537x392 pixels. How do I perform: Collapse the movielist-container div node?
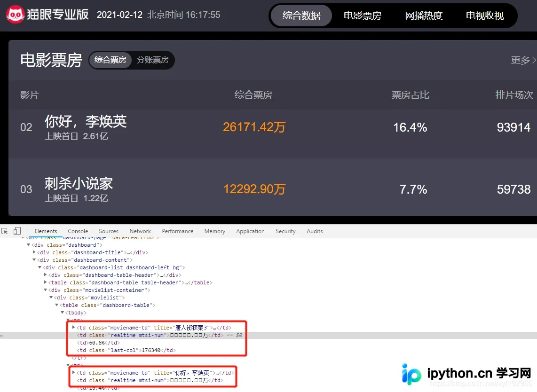(45, 290)
